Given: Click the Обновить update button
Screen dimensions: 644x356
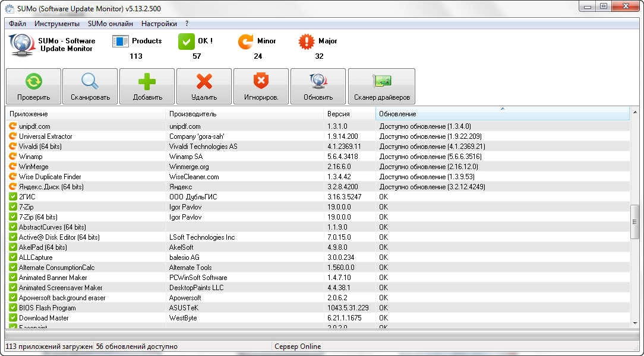Looking at the screenshot, I should point(318,87).
